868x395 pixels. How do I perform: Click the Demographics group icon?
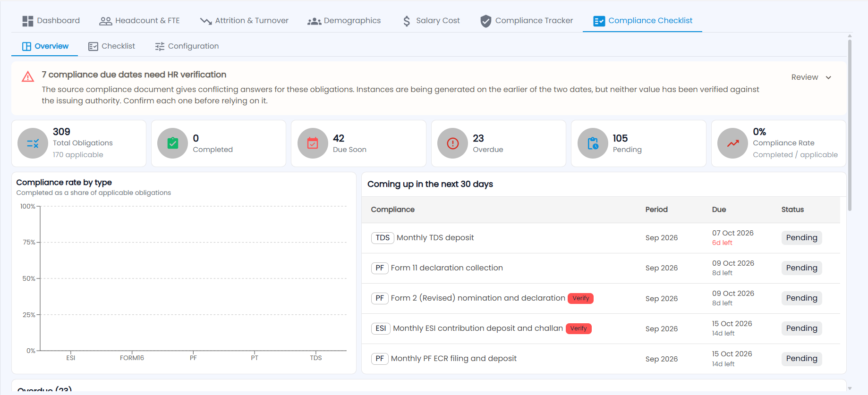click(x=314, y=21)
